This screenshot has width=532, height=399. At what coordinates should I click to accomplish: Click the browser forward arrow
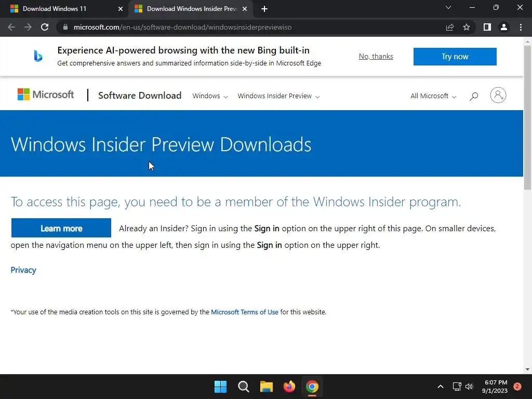tap(28, 27)
